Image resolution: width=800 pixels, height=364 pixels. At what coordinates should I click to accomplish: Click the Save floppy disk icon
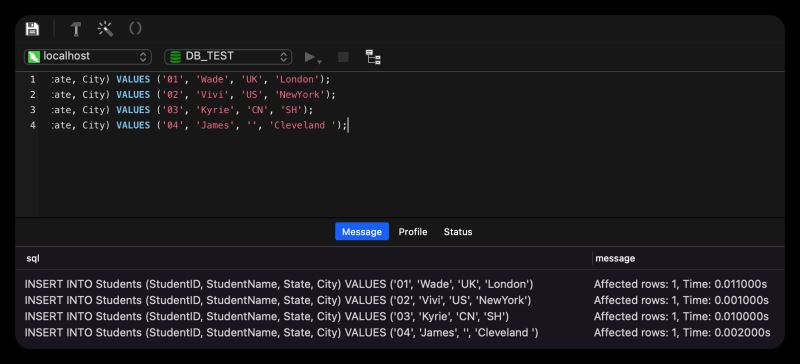(x=32, y=29)
